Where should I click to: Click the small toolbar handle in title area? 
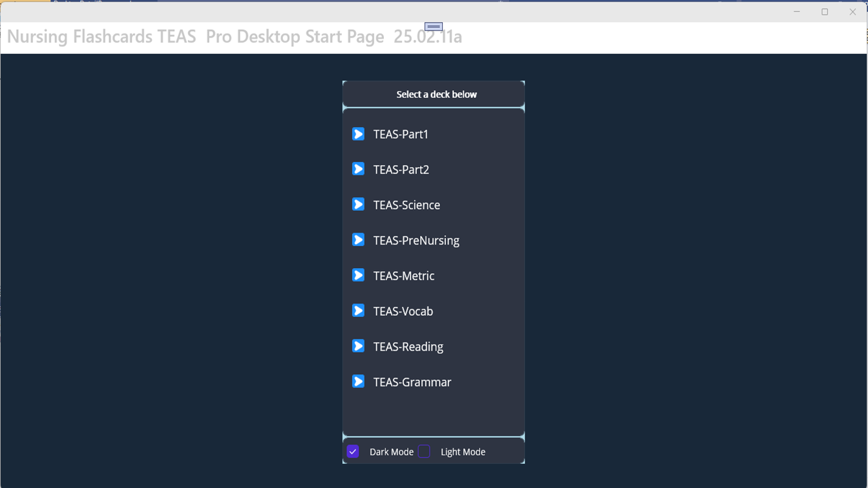(x=433, y=27)
